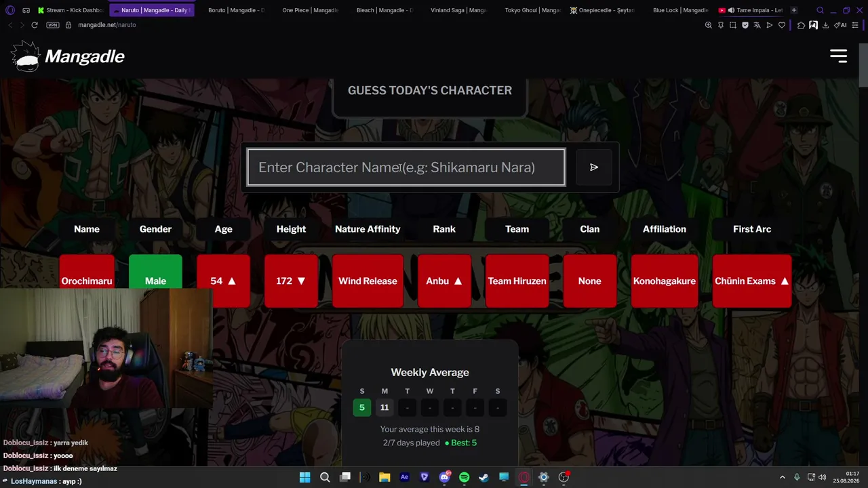Open the ad blocker shield icon
The image size is (868, 488).
(745, 25)
